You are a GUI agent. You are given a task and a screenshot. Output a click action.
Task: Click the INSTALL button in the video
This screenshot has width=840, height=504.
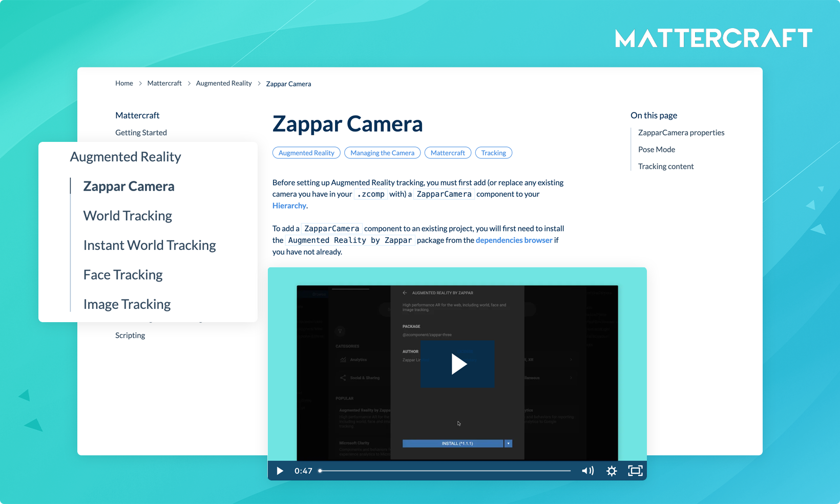453,444
